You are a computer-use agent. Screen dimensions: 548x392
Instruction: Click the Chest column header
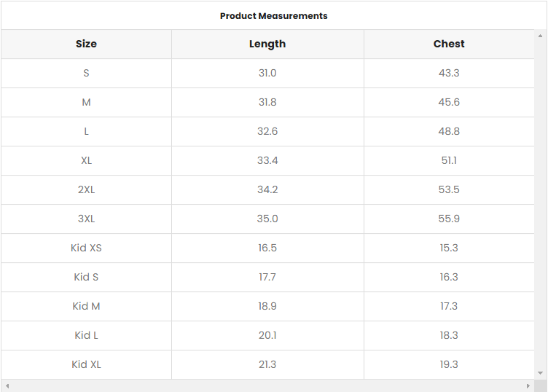[x=449, y=44]
